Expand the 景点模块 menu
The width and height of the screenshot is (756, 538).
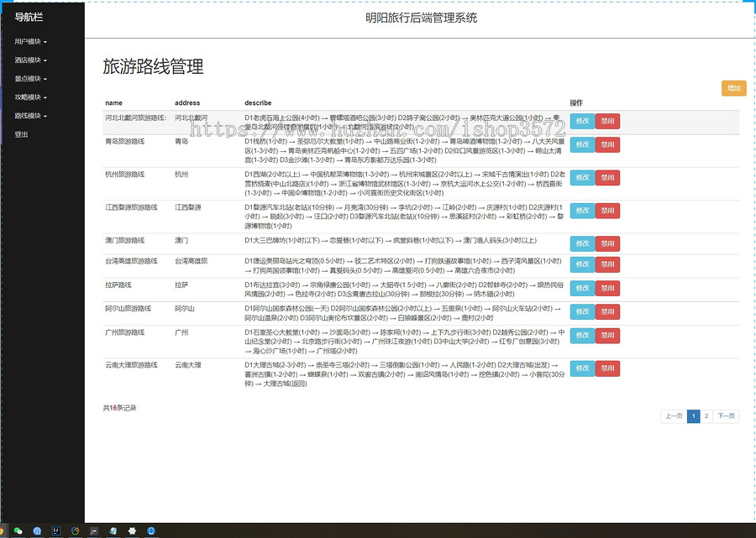(x=30, y=79)
